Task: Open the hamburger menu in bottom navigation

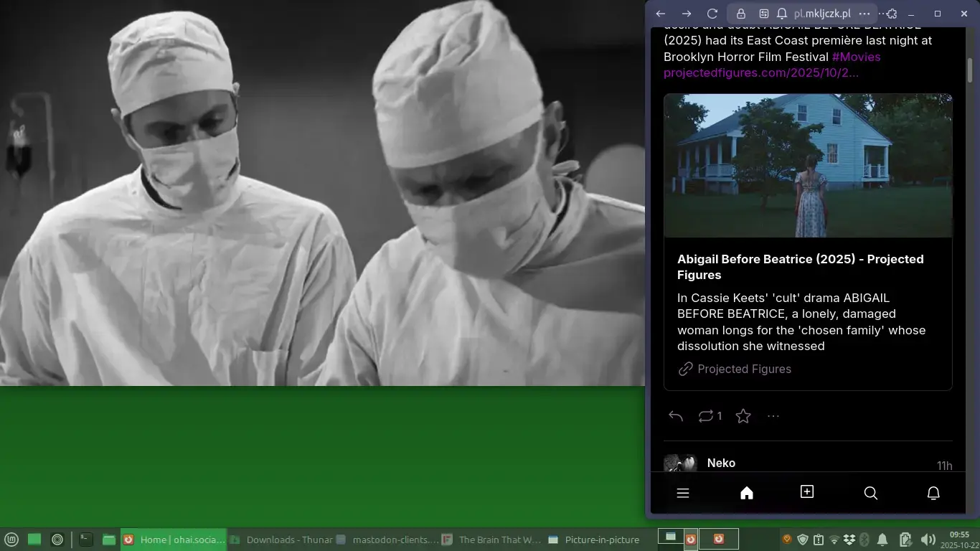Action: tap(683, 493)
